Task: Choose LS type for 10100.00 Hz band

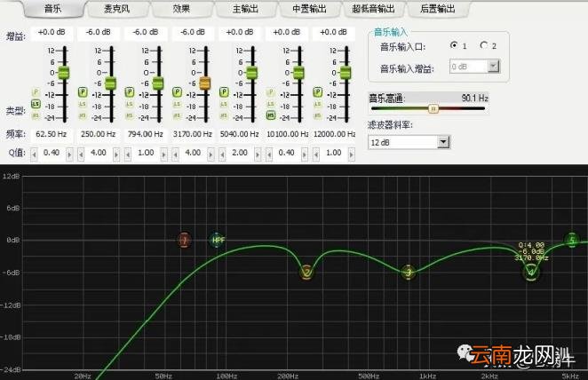Action: 271,104
